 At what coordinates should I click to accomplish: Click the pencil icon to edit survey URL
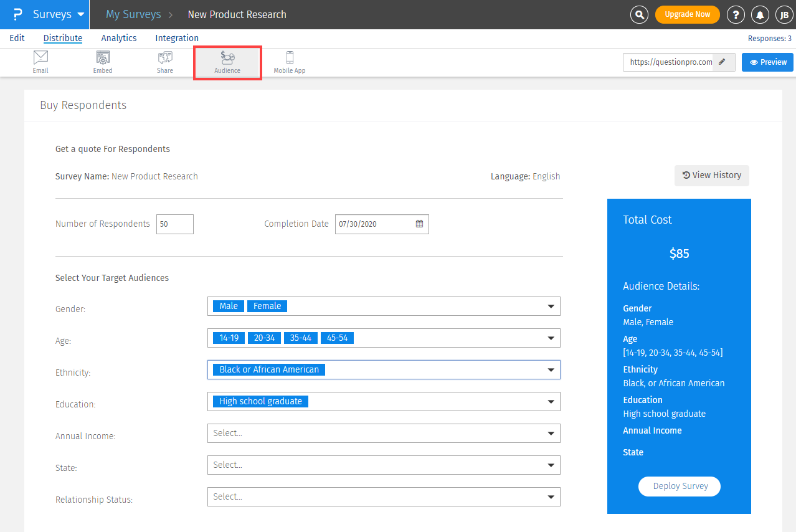tap(723, 62)
